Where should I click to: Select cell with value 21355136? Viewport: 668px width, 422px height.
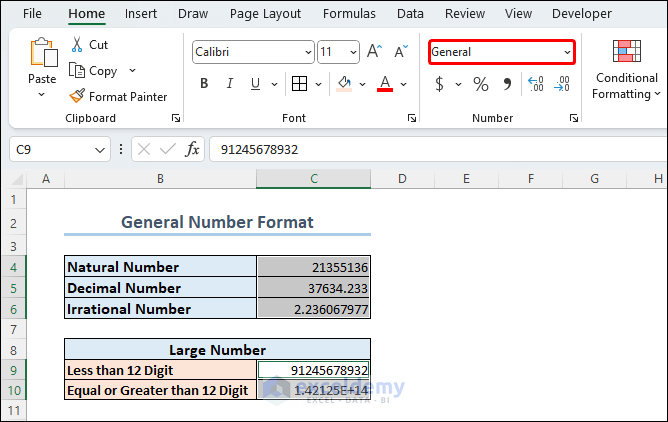(314, 267)
